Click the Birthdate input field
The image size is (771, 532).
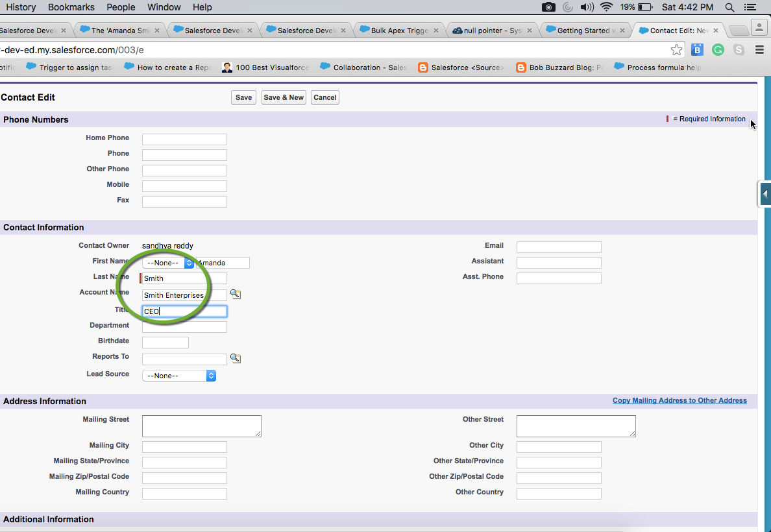165,343
